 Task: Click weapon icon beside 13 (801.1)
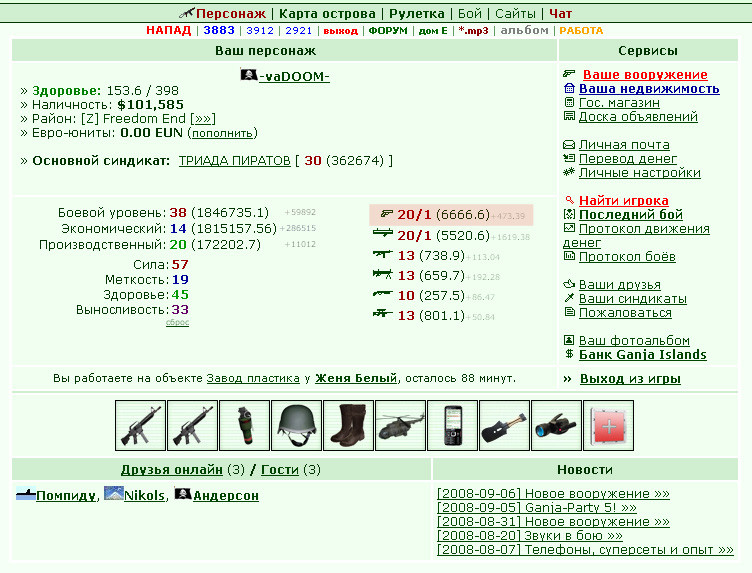(x=383, y=314)
